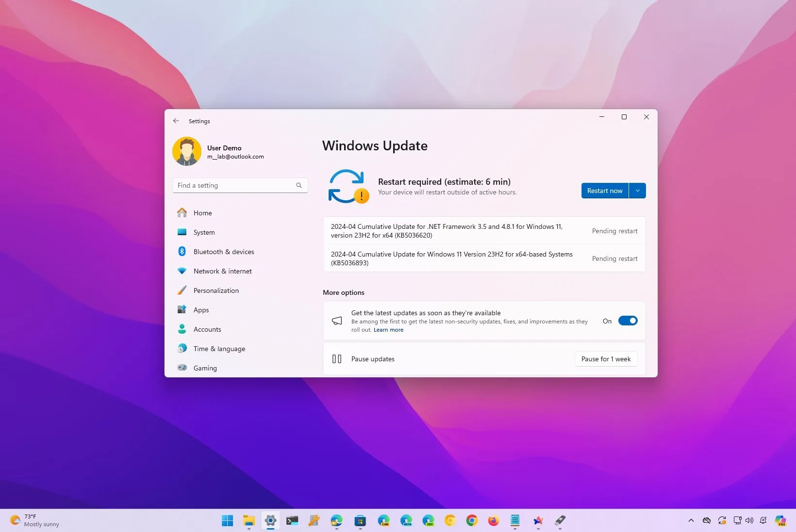The image size is (796, 532).
Task: Select Personalization in the sidebar
Action: click(x=216, y=290)
